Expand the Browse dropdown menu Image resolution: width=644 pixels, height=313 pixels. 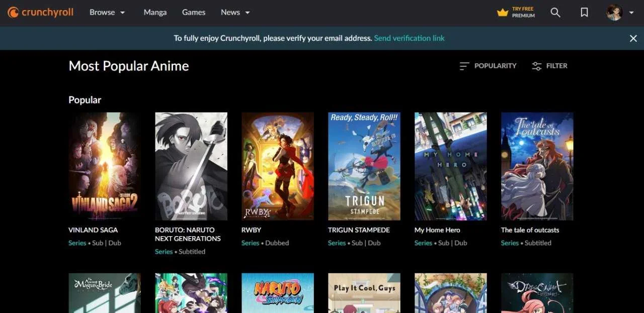[107, 13]
